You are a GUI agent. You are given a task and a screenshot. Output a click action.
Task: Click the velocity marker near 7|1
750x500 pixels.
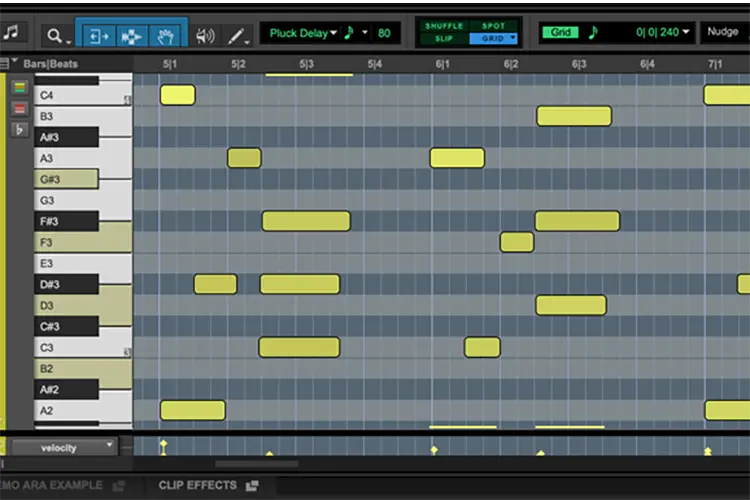707,451
